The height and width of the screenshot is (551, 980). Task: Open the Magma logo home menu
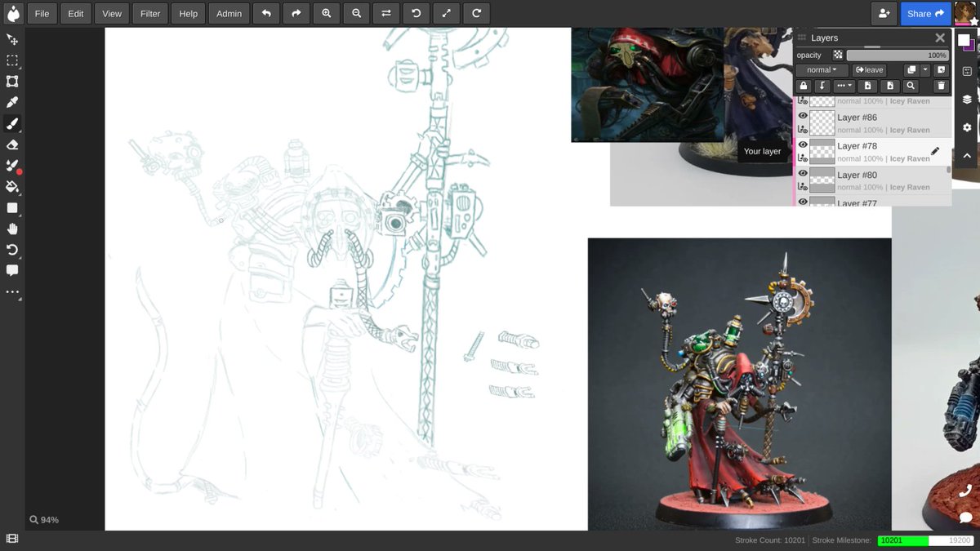tap(12, 13)
